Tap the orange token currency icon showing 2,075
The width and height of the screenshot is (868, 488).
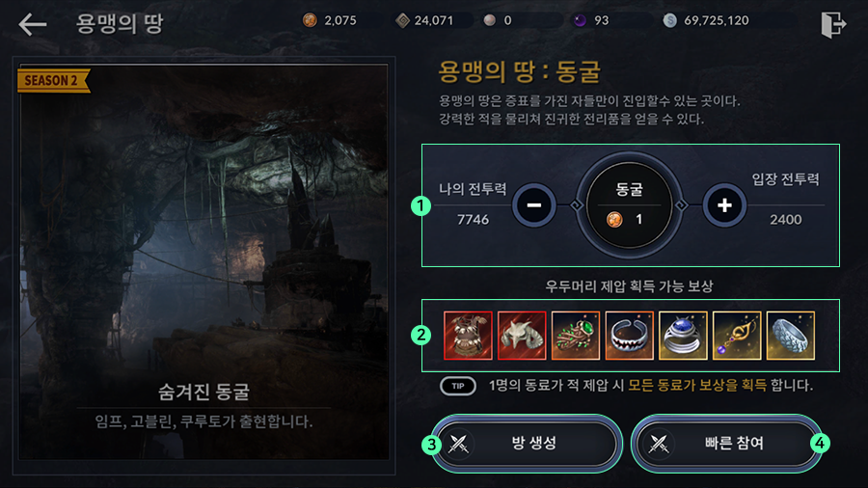click(310, 20)
